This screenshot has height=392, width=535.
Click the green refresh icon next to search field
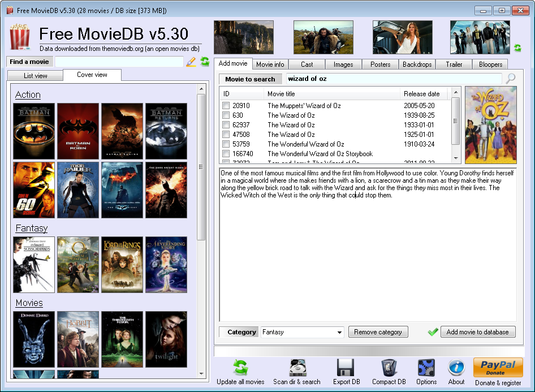click(x=205, y=62)
